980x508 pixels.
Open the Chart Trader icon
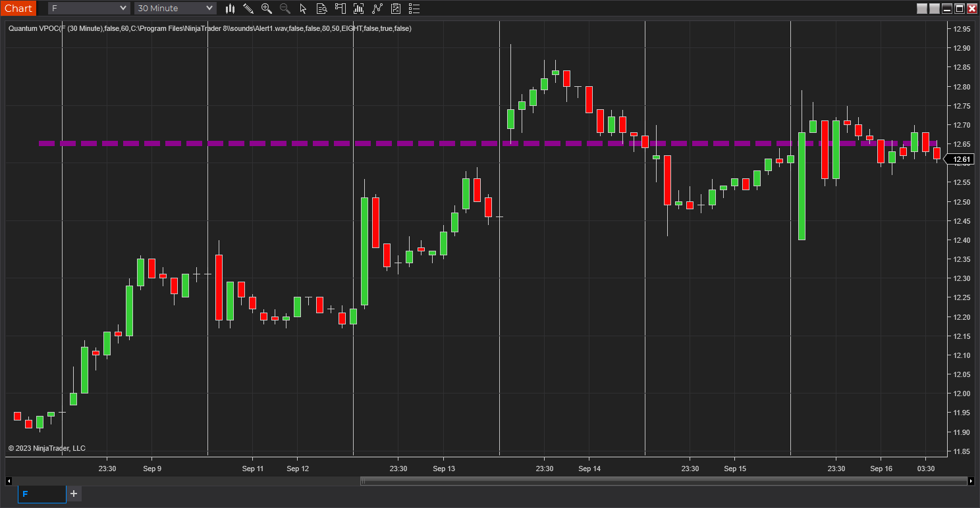(340, 9)
